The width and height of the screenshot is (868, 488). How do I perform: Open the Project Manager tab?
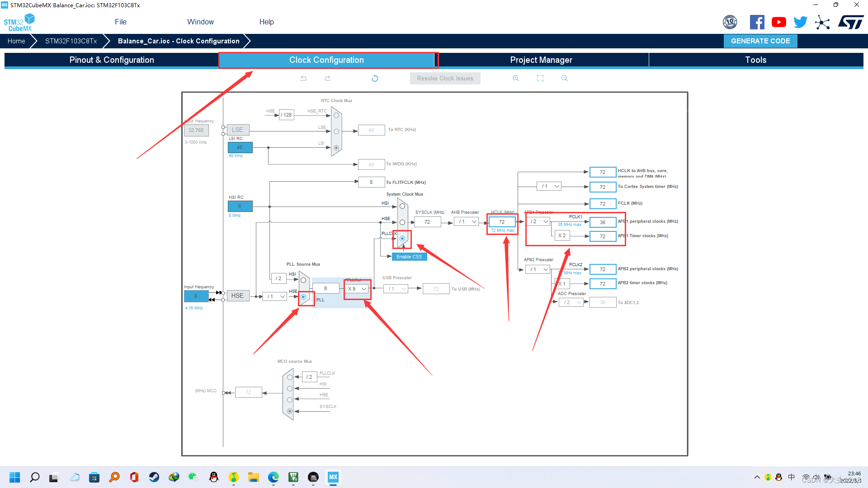click(541, 60)
